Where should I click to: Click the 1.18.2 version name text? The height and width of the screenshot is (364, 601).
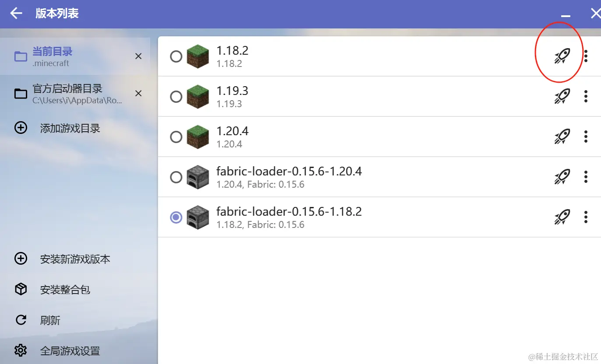tap(232, 51)
